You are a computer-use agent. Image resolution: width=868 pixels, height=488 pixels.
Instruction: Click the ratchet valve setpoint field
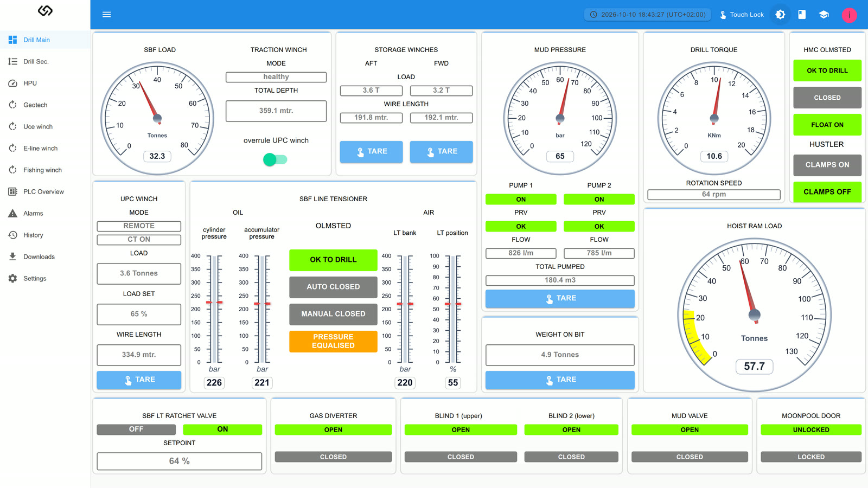[x=179, y=461]
